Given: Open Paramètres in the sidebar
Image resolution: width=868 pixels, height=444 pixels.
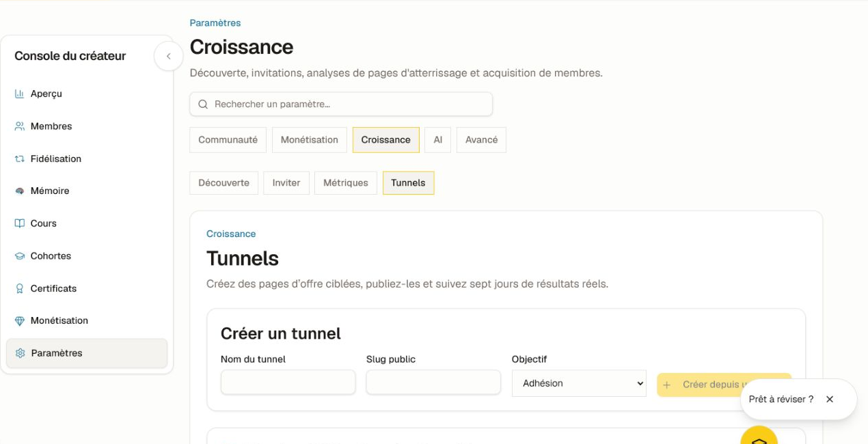Looking at the screenshot, I should [x=87, y=353].
